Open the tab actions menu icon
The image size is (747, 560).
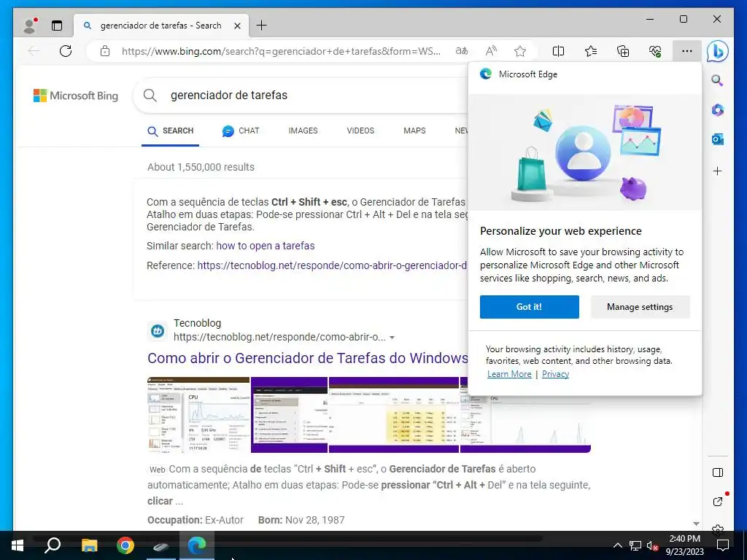coord(57,26)
